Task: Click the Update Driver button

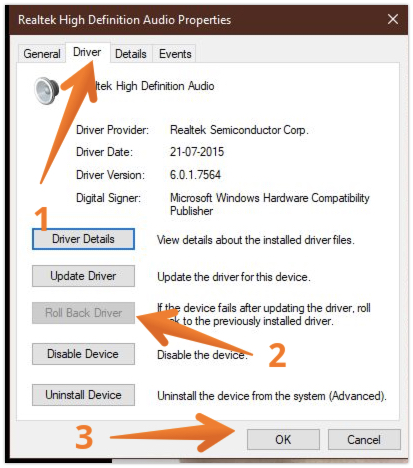Action: click(x=83, y=276)
